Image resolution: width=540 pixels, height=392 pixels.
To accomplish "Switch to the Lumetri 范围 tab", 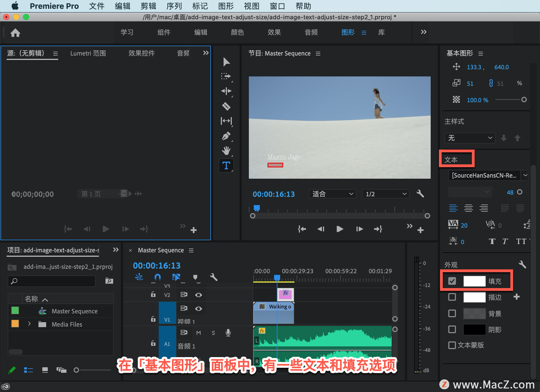I will click(x=88, y=53).
